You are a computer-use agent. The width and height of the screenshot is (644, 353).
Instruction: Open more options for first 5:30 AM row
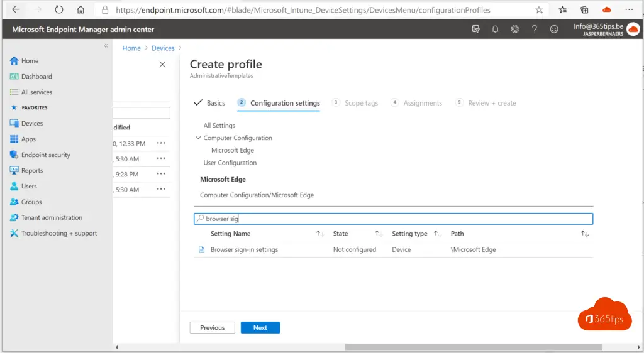(x=161, y=158)
